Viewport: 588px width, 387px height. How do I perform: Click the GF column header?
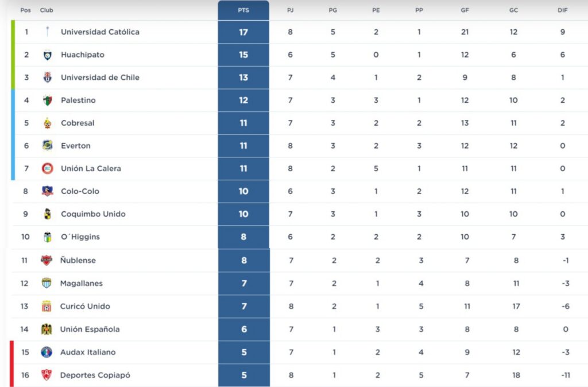[x=465, y=10]
